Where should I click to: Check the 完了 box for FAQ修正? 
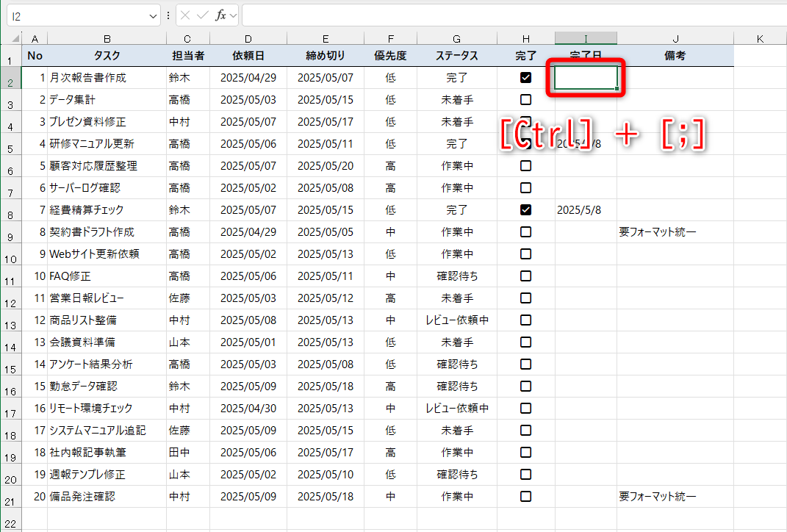coord(525,276)
